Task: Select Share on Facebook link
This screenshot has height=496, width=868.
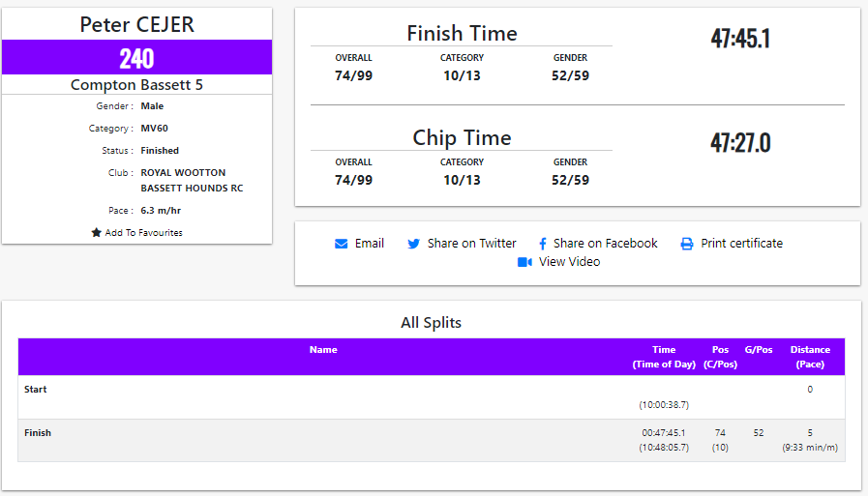Action: click(606, 244)
